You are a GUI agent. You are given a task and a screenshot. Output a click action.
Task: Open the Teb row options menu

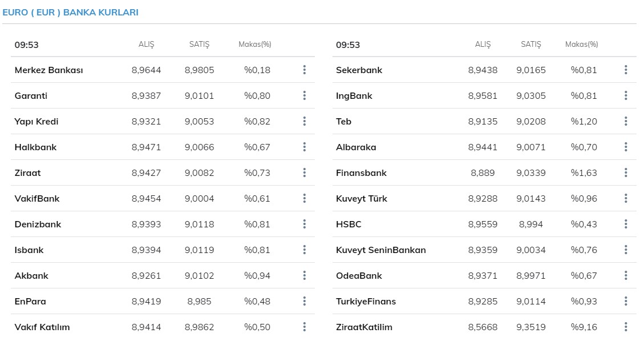[x=626, y=121]
